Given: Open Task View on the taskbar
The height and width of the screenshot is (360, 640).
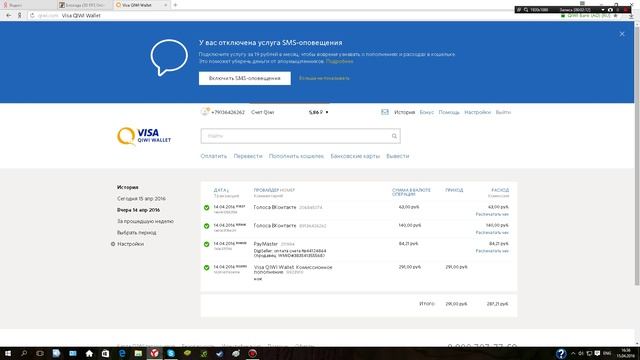Looking at the screenshot, I should 40,353.
